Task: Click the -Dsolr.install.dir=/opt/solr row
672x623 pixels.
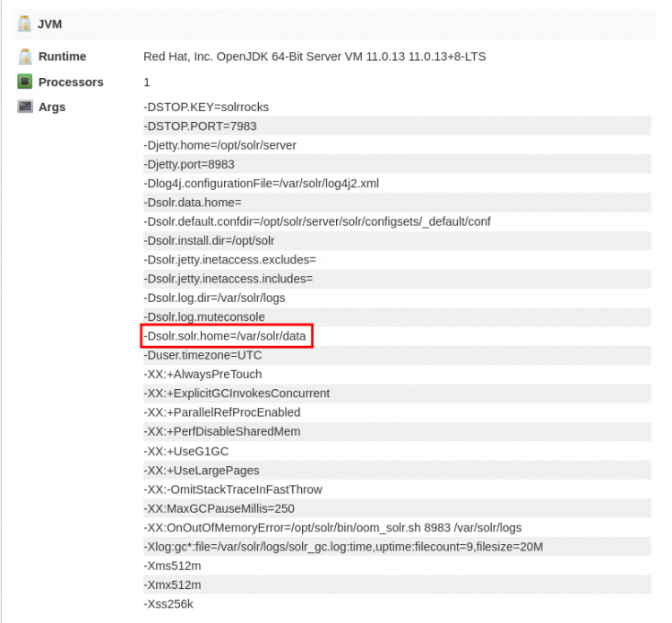Action: [209, 241]
